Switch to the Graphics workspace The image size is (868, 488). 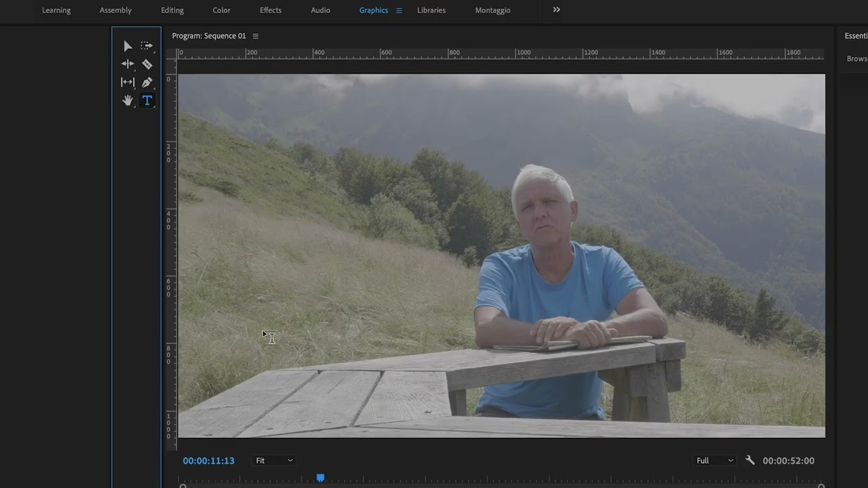point(374,10)
